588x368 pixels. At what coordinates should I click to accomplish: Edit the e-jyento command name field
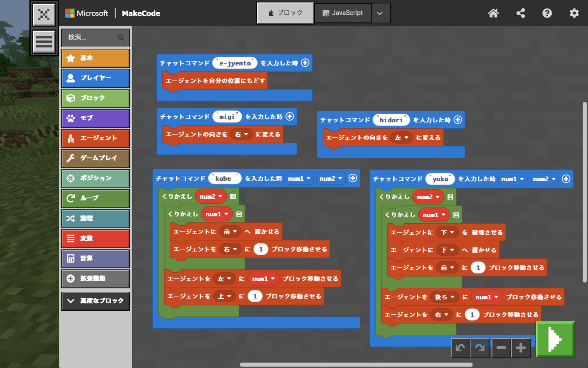pos(235,63)
